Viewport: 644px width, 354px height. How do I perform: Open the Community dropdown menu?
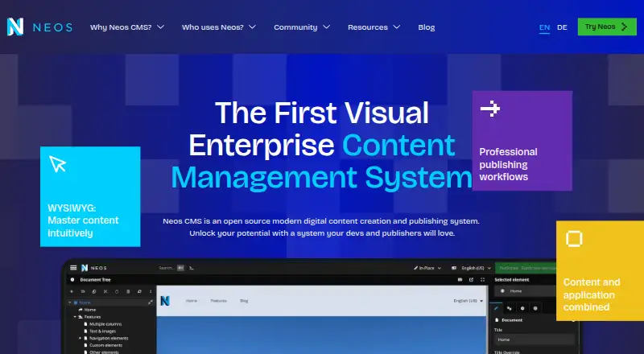(302, 27)
